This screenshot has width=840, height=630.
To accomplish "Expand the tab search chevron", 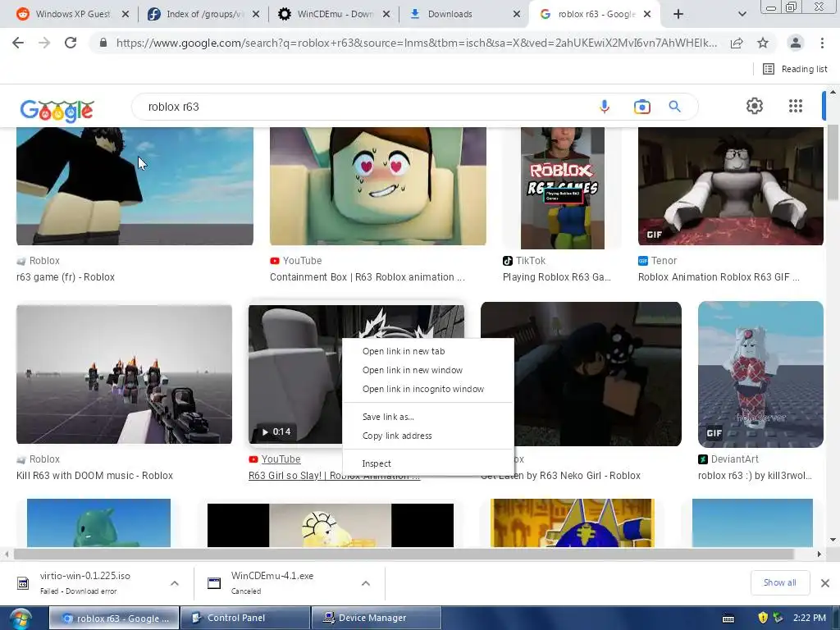I will (x=742, y=14).
